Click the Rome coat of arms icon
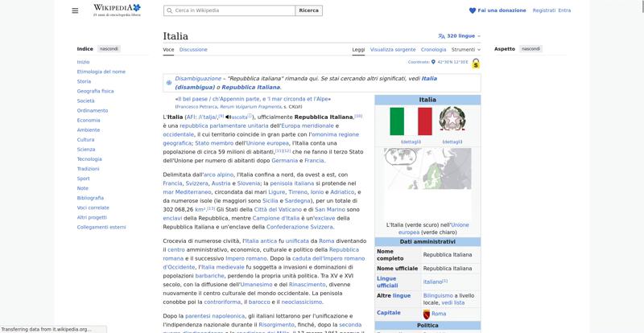Image resolution: width=644 pixels, height=333 pixels. (x=427, y=314)
